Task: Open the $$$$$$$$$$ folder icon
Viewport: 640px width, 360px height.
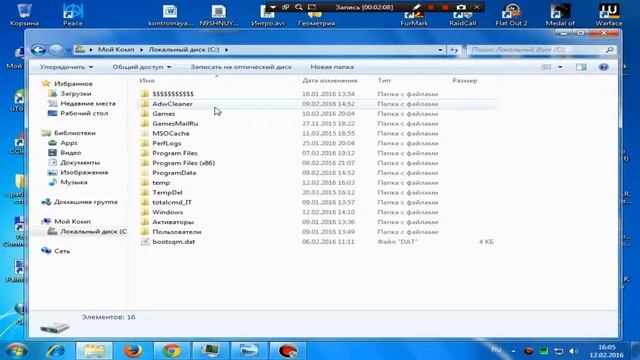Action: [x=144, y=94]
